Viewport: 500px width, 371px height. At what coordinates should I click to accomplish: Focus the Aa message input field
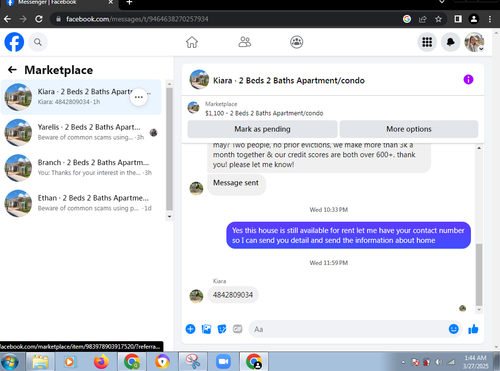pos(348,329)
